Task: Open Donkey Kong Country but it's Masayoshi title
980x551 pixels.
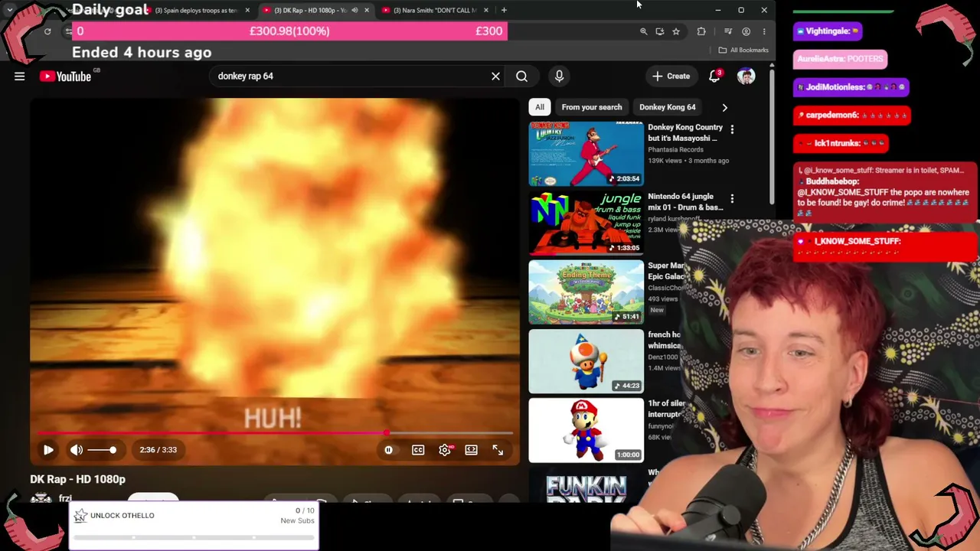Action: [x=685, y=132]
